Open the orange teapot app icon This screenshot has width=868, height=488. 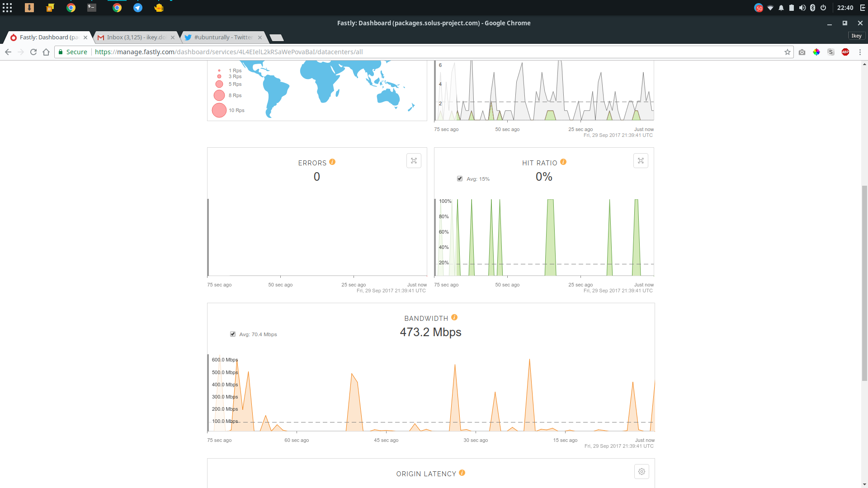pos(159,8)
